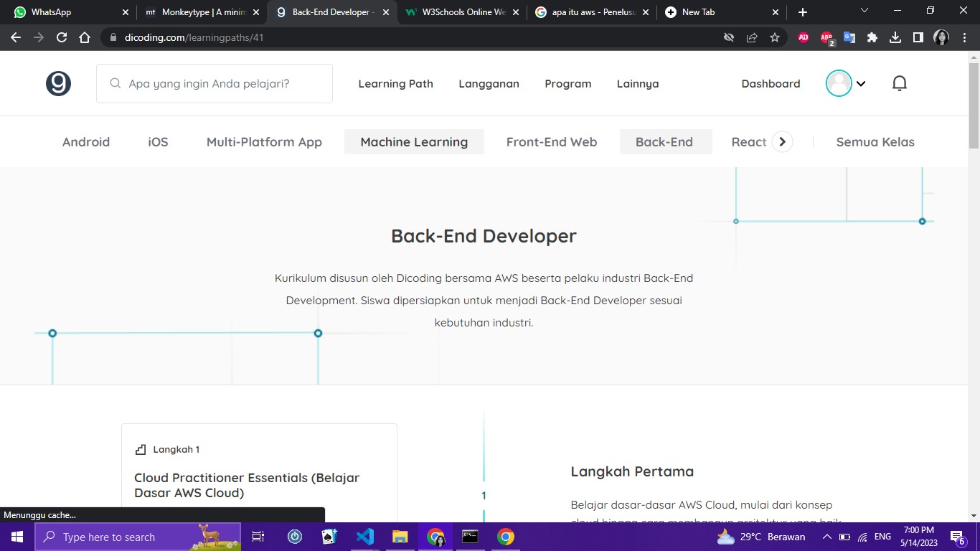This screenshot has width=980, height=551.
Task: Open the weather widget showing 29°C Berawan
Action: tap(761, 537)
